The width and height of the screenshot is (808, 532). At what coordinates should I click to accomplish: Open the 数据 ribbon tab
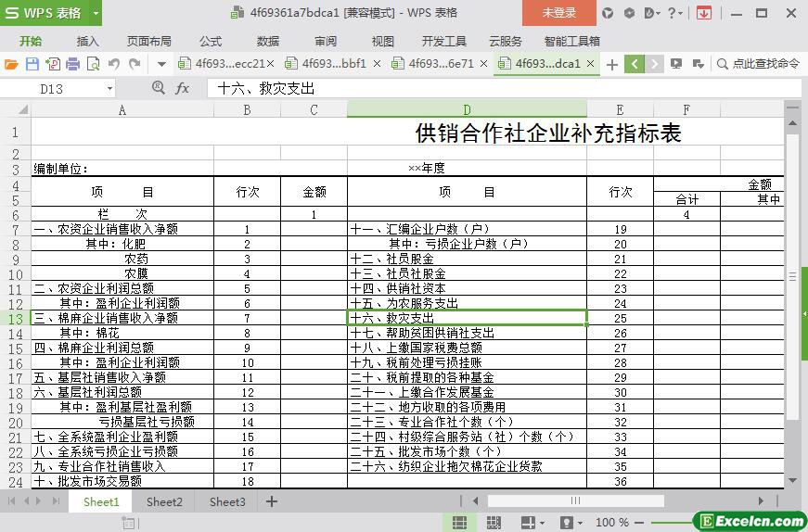(x=268, y=41)
